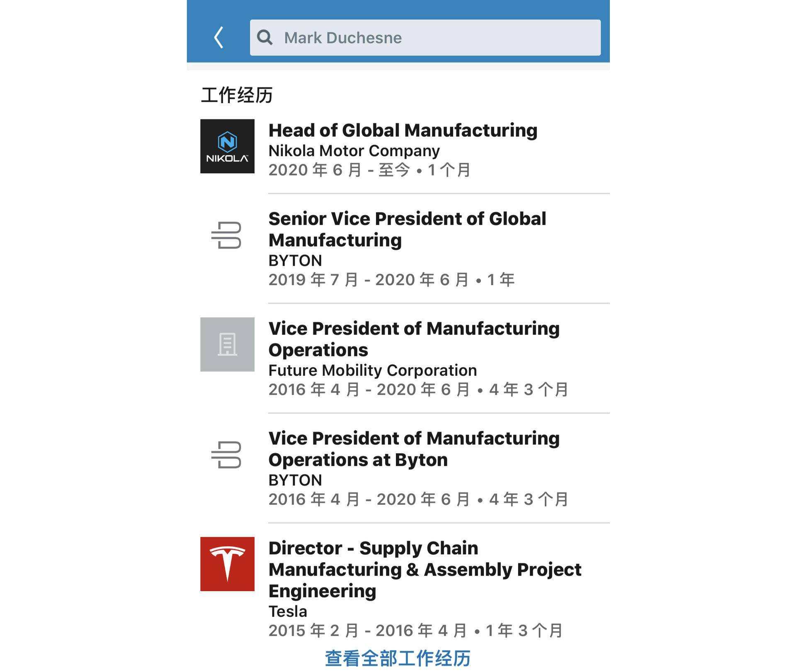
Task: Click the 2015 年 2 月 - 2016 年 4 月 date line
Action: click(x=415, y=631)
